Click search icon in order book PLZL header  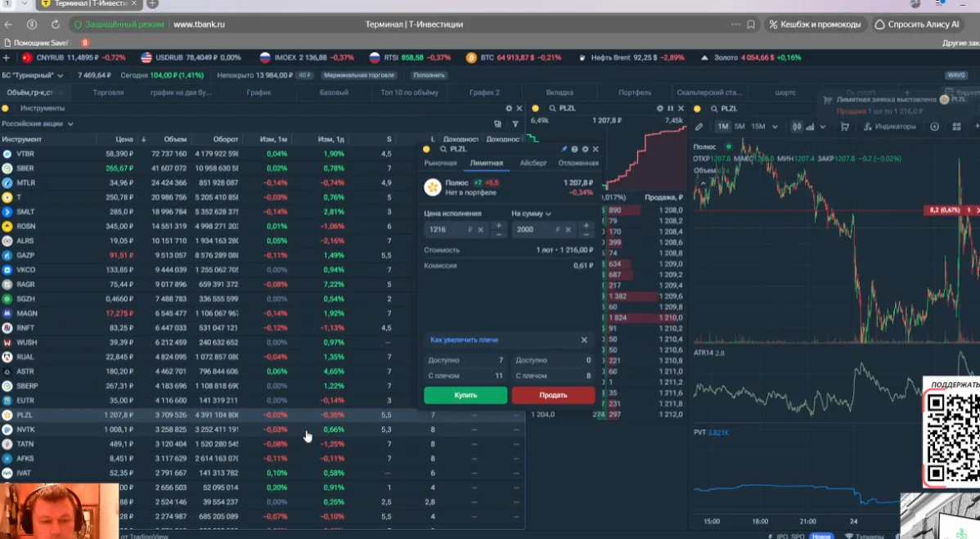point(552,108)
